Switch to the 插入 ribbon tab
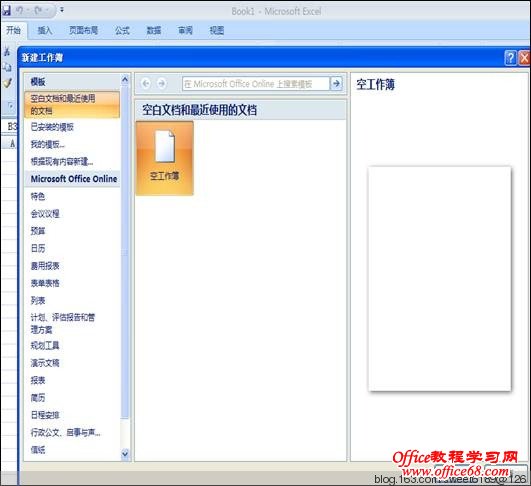Screen dimensions: 531x486 pos(45,30)
